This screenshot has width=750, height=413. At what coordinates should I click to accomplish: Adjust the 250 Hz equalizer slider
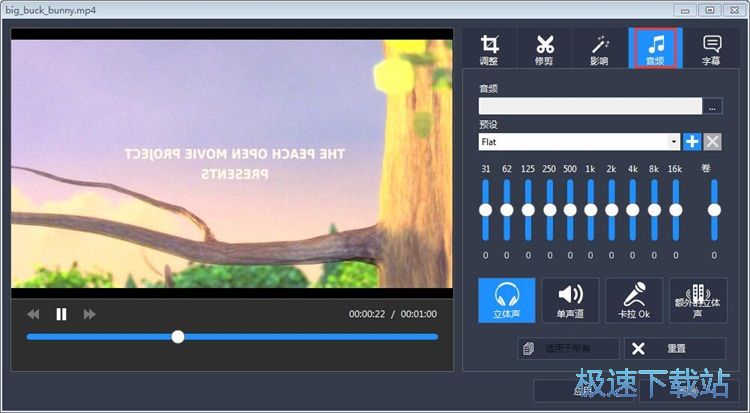point(550,210)
